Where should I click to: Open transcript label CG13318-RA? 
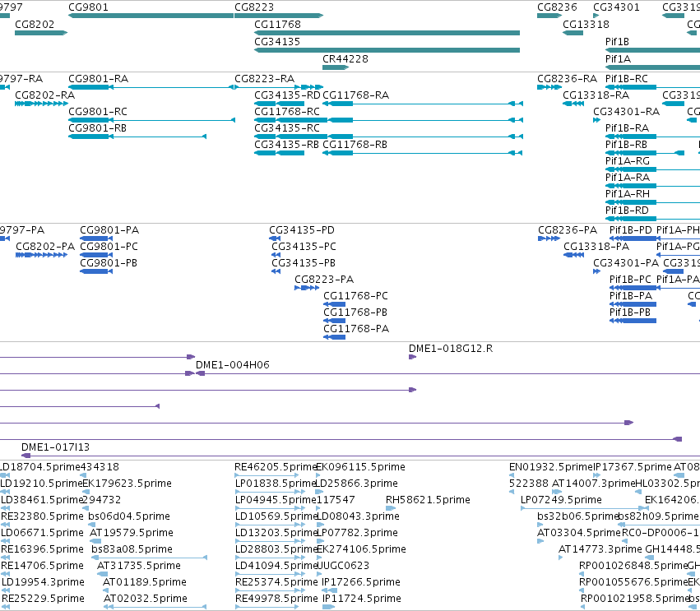point(596,95)
